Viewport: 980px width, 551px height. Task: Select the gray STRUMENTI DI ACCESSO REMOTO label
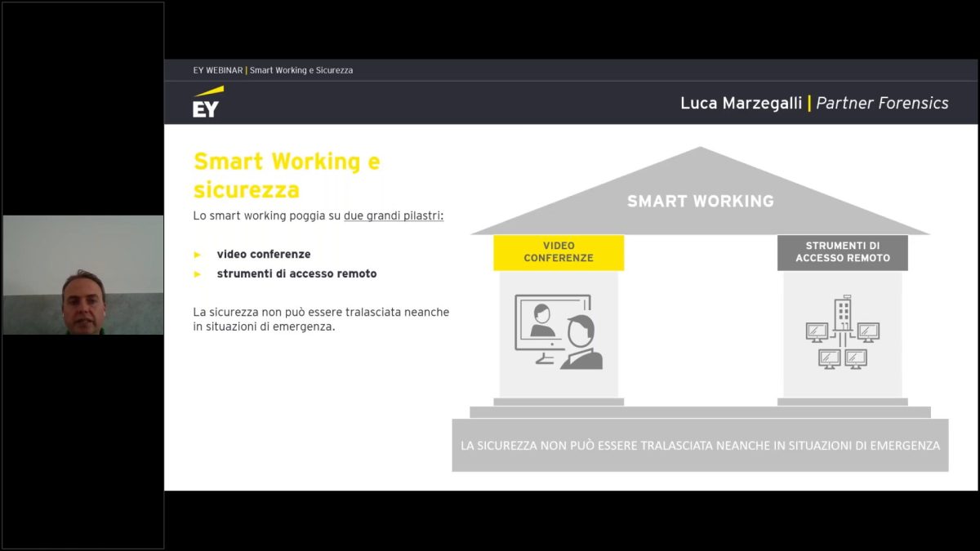click(x=842, y=252)
